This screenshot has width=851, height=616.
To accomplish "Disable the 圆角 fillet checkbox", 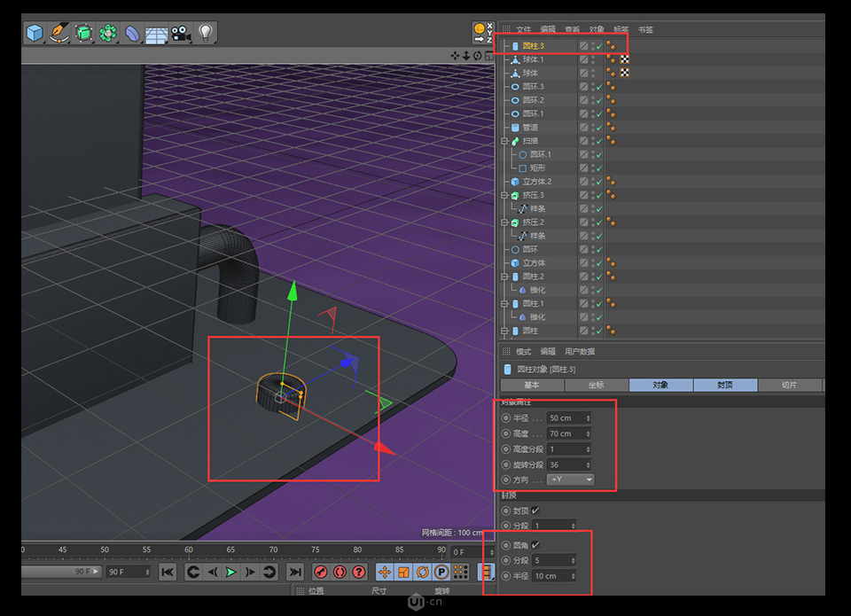I will point(535,545).
